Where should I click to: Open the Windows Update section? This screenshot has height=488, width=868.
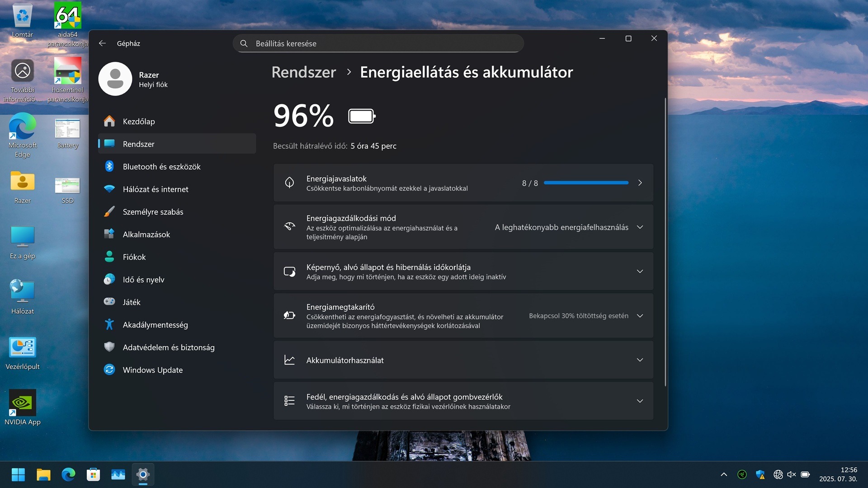pyautogui.click(x=152, y=370)
